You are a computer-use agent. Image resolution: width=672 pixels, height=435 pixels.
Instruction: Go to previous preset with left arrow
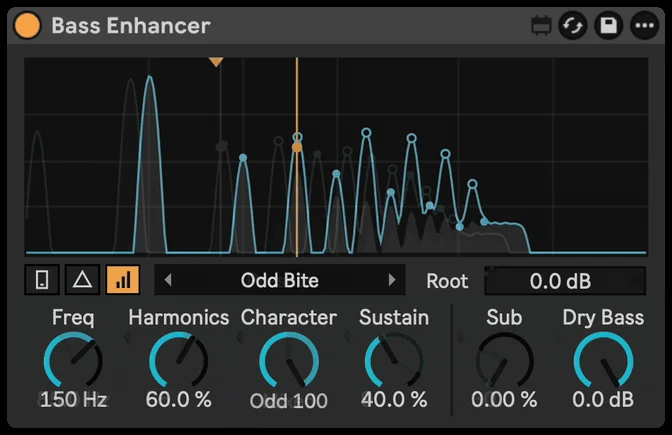pos(168,280)
